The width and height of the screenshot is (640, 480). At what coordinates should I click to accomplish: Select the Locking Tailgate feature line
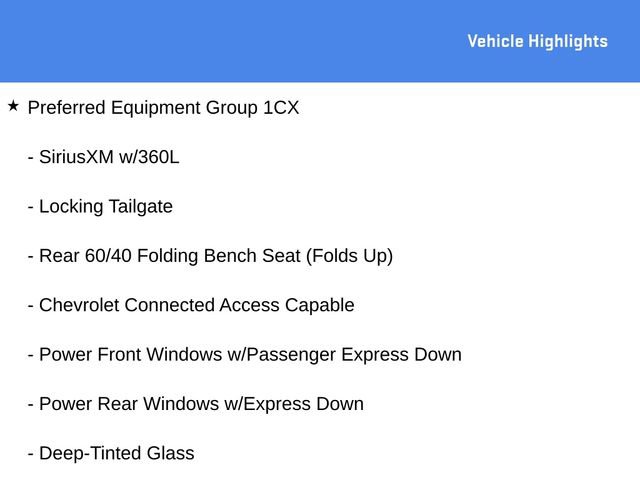click(x=100, y=207)
